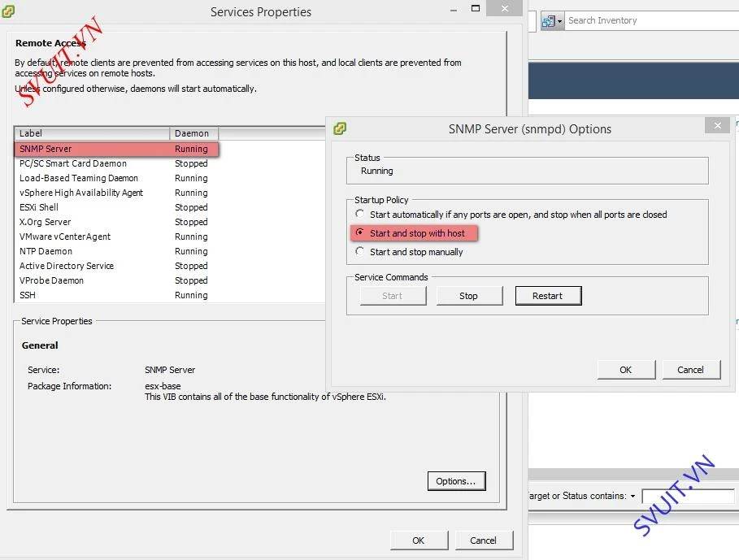Click Cancel in Services Properties window

(484, 540)
